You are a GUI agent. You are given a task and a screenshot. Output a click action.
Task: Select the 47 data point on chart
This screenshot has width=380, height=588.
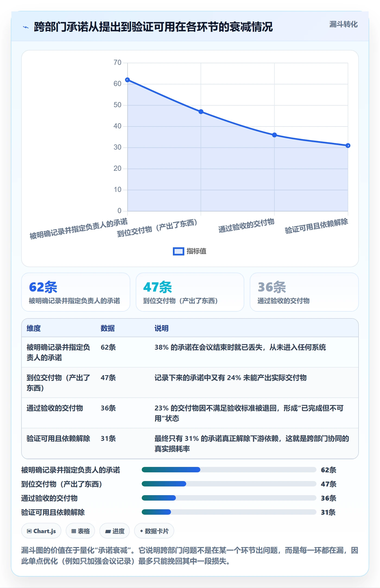click(x=201, y=112)
